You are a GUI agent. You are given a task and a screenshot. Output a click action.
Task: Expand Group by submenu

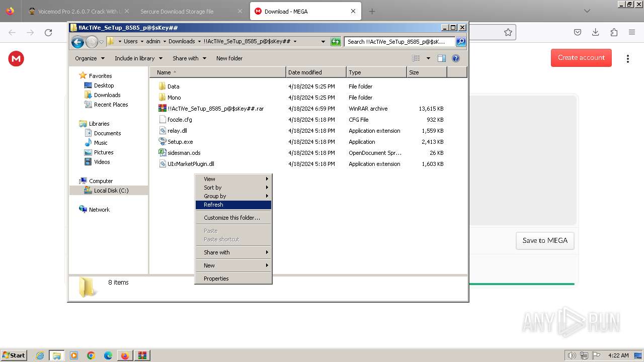click(x=233, y=196)
